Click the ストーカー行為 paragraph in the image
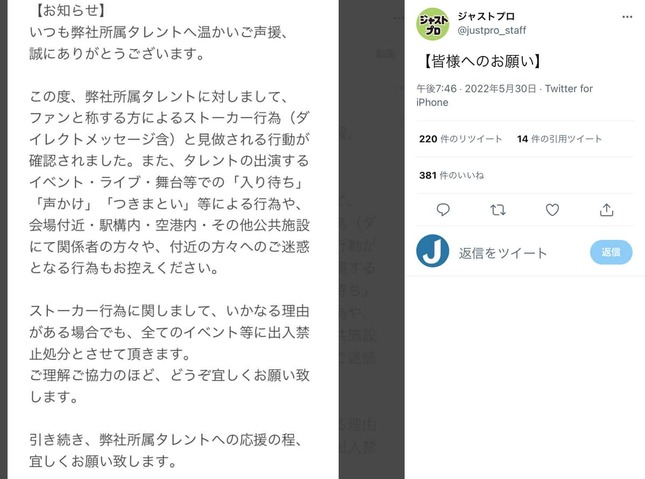645x479 pixels. 169,353
